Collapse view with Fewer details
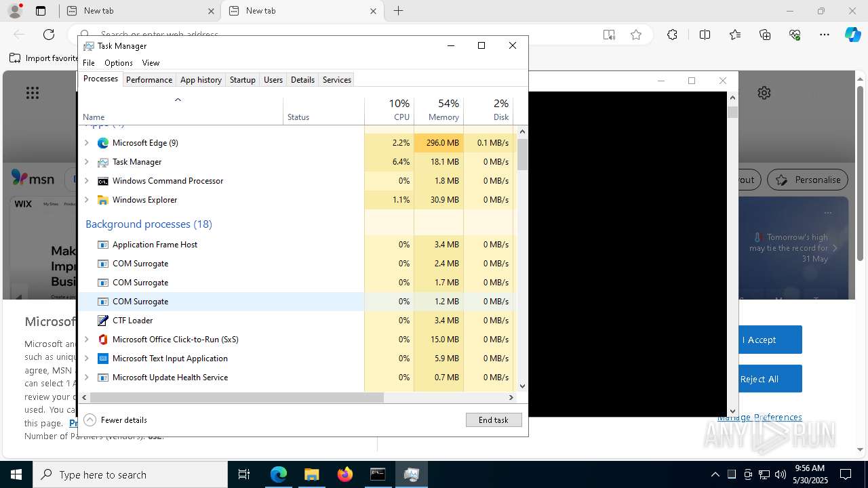Viewport: 868px width, 488px height. click(115, 420)
